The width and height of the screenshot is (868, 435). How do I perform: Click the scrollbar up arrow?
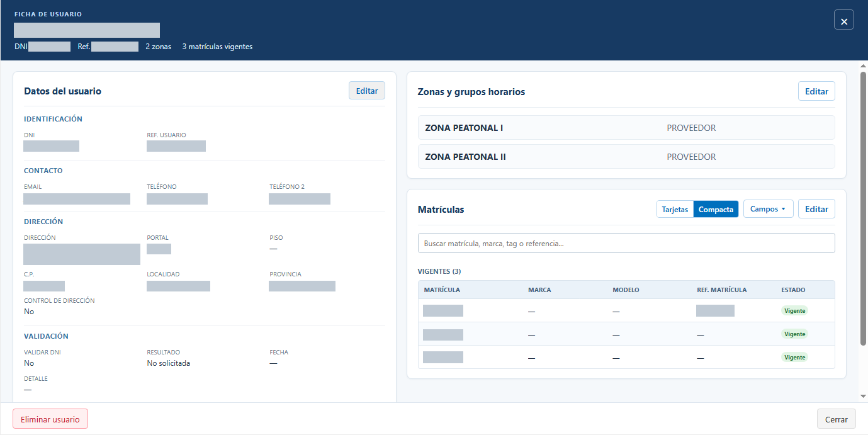863,65
